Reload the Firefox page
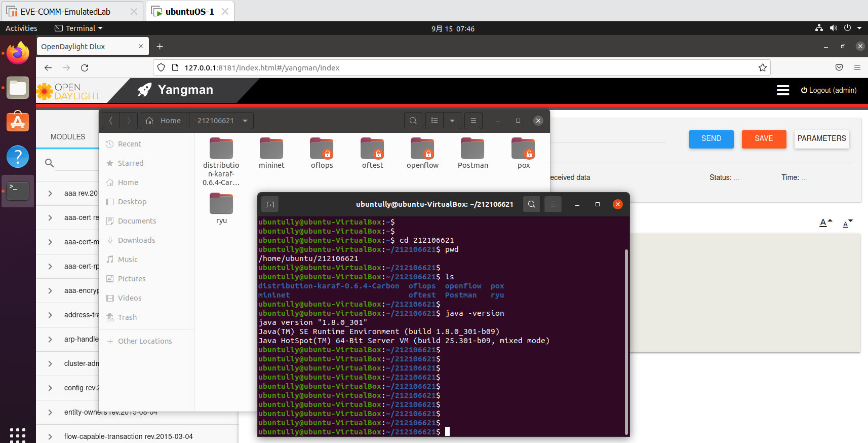Image resolution: width=868 pixels, height=443 pixels. click(85, 68)
